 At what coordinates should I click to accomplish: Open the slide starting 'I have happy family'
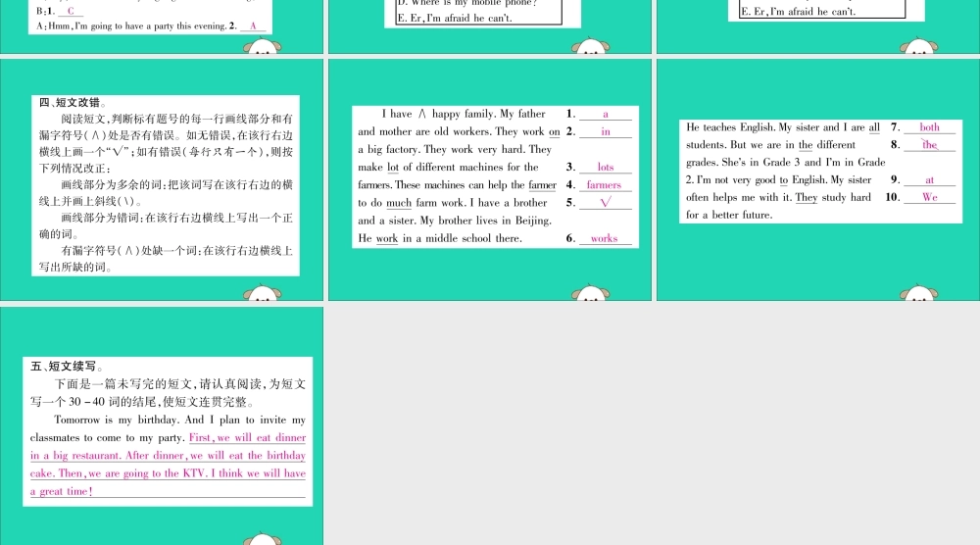[x=490, y=179]
